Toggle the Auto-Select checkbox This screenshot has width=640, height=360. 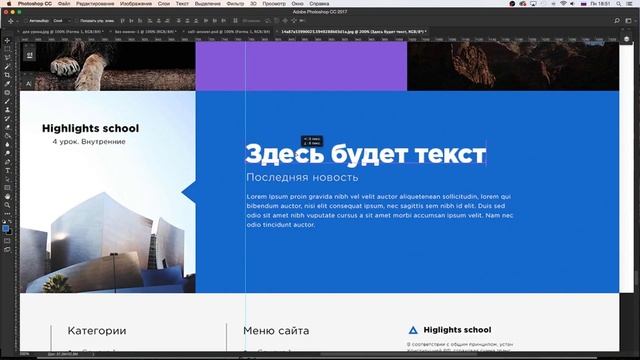26,20
